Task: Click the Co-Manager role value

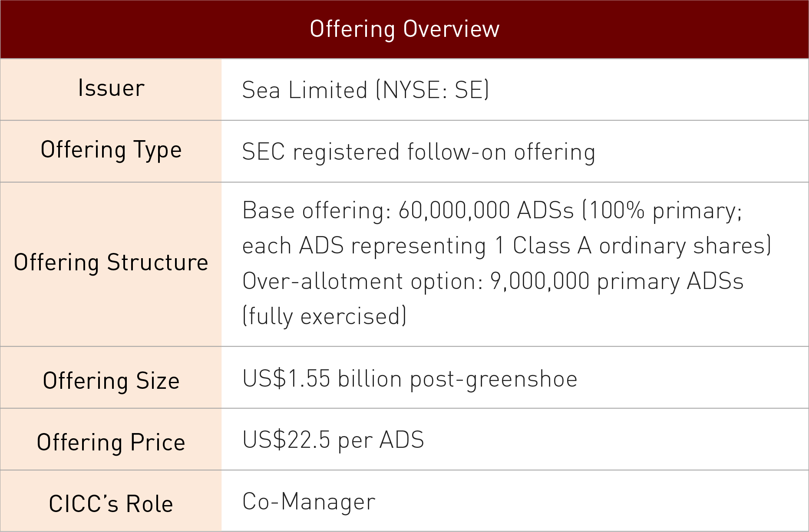Action: click(x=309, y=502)
